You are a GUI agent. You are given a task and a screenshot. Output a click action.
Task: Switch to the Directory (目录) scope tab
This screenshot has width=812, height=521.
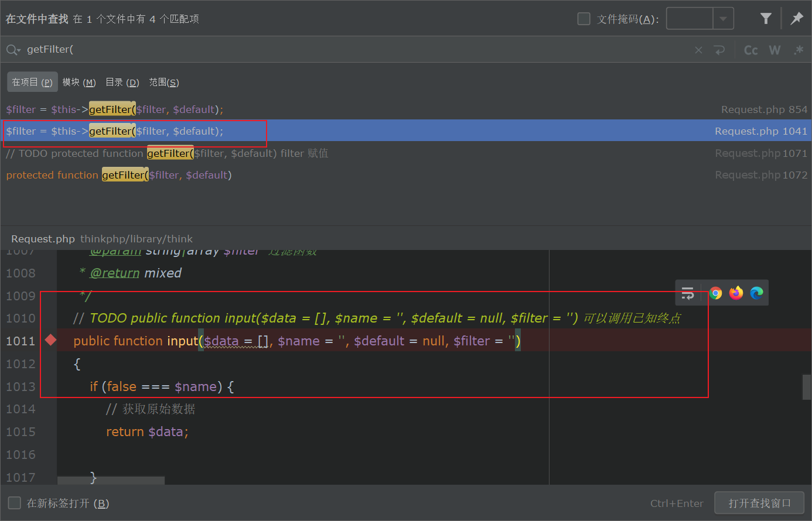[122, 83]
